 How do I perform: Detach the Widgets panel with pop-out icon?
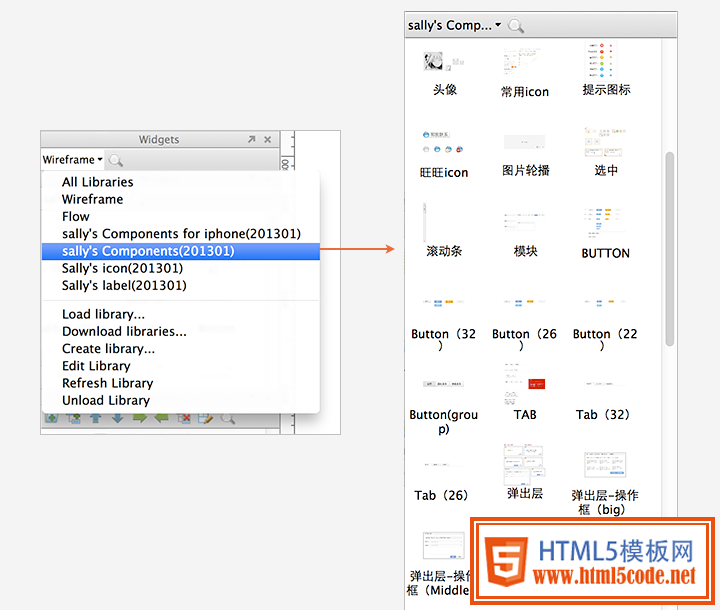pos(251,140)
